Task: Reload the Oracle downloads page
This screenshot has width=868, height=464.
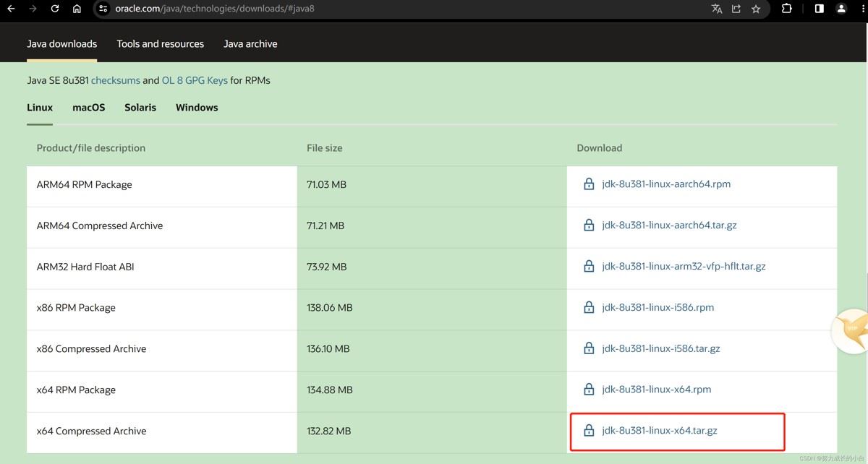Action: coord(55,9)
